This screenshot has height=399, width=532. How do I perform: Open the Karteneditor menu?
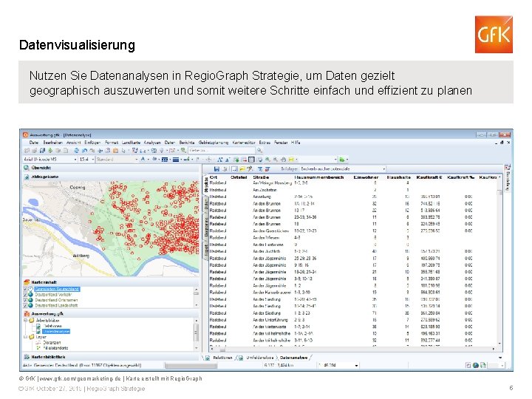click(244, 143)
